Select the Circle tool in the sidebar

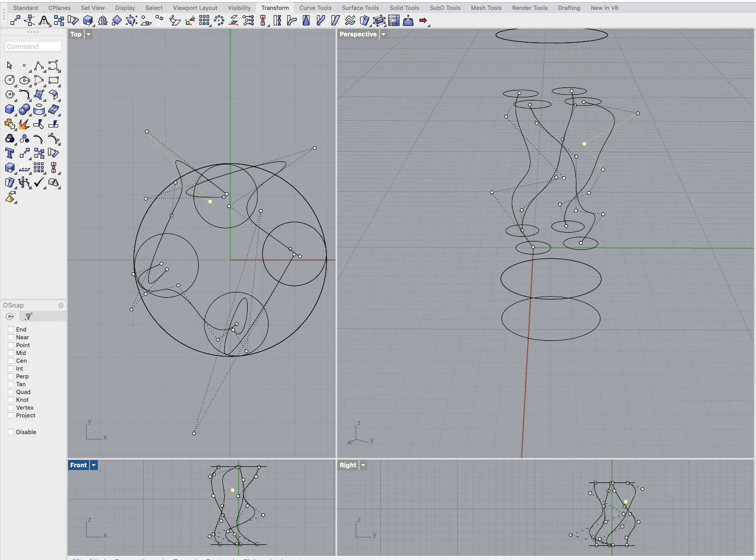pos(9,80)
